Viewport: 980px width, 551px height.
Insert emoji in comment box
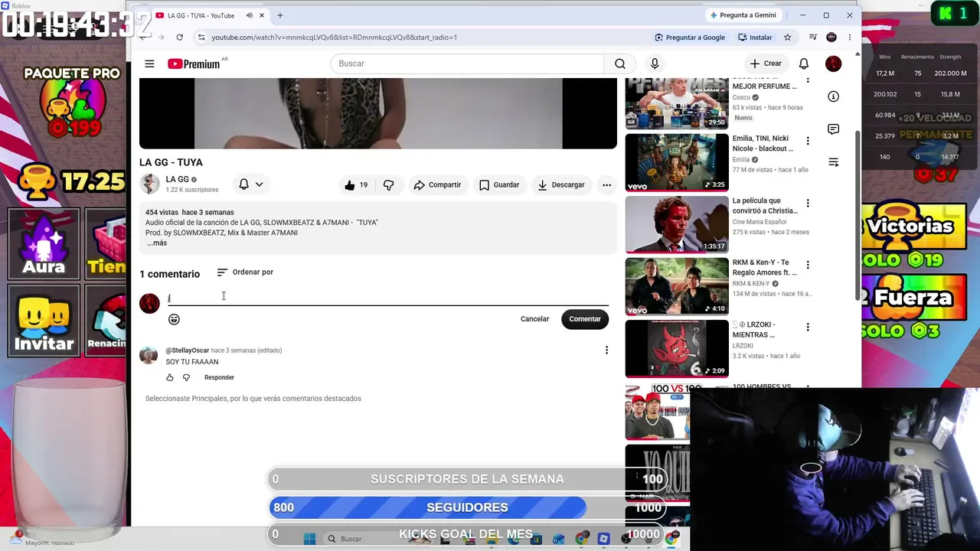point(174,319)
